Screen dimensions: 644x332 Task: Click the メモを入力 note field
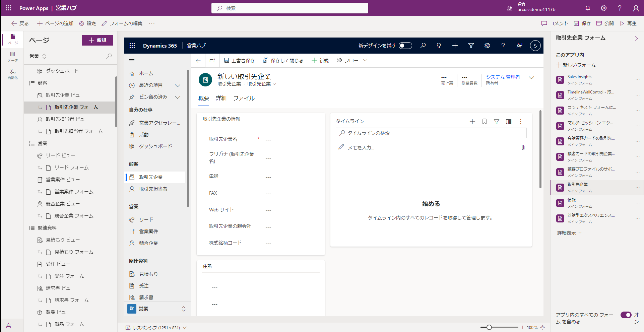(x=431, y=147)
